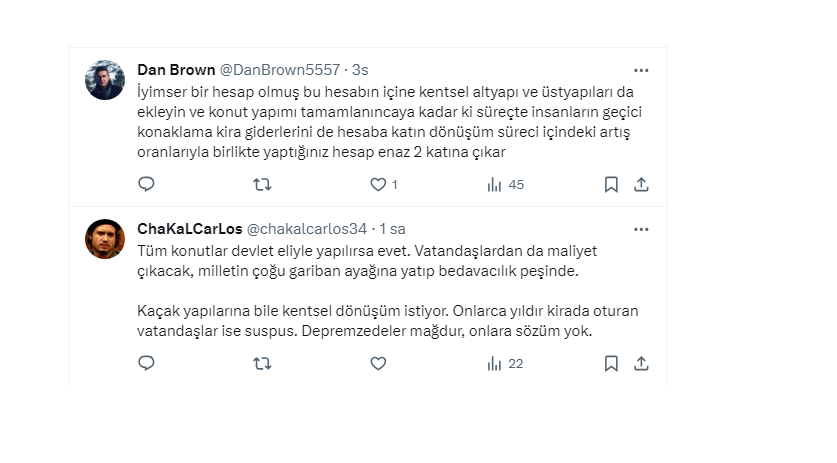Open the Dan Brown display name link

[x=175, y=70]
